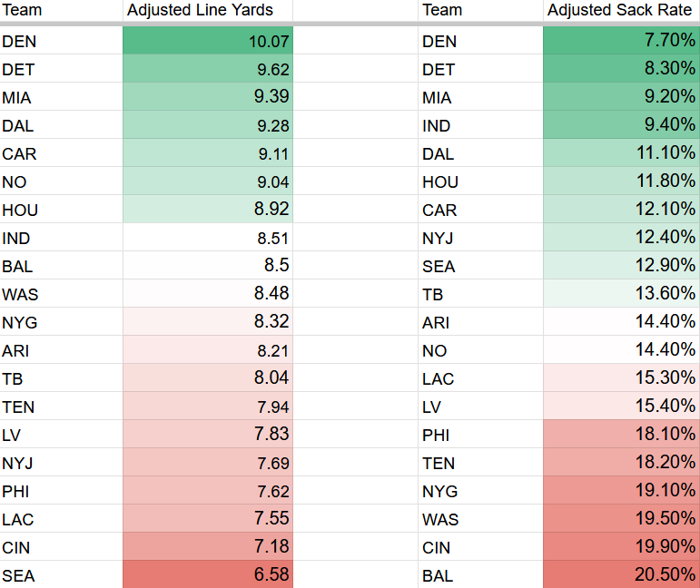The image size is (700, 588).
Task: Select the 10.07 line yards cell
Action: (207, 41)
